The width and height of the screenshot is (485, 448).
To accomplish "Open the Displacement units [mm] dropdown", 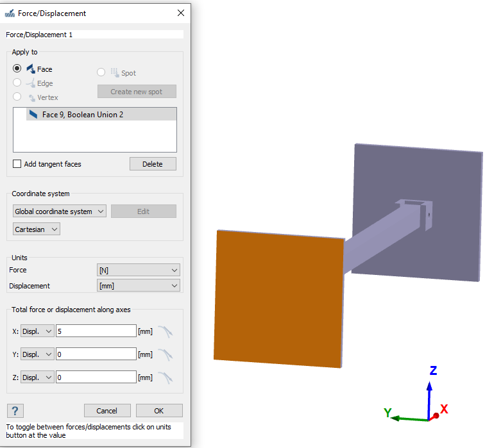I will [x=139, y=286].
